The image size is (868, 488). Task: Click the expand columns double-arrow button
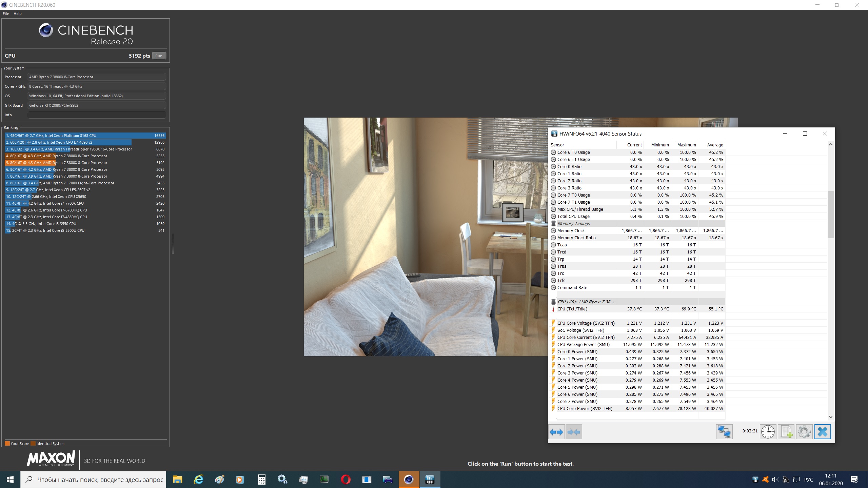click(x=556, y=432)
